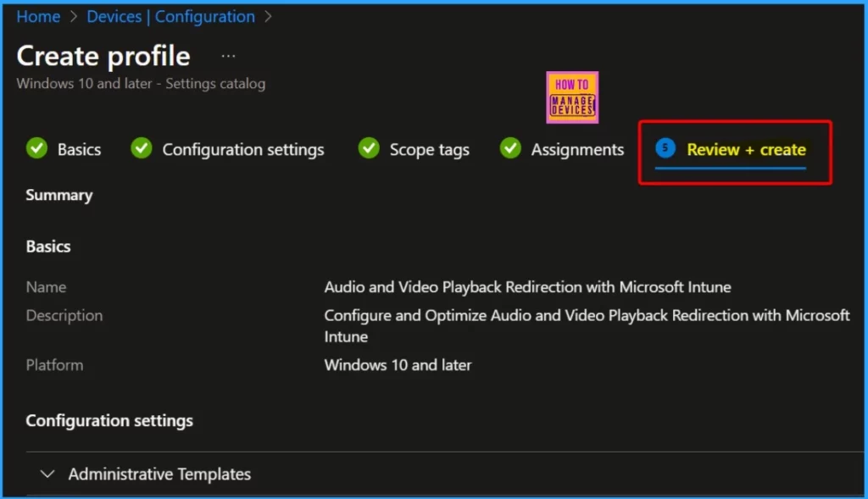The width and height of the screenshot is (868, 499).
Task: Select the Name value 'Audio and Video Playback Redirection'
Action: point(527,287)
